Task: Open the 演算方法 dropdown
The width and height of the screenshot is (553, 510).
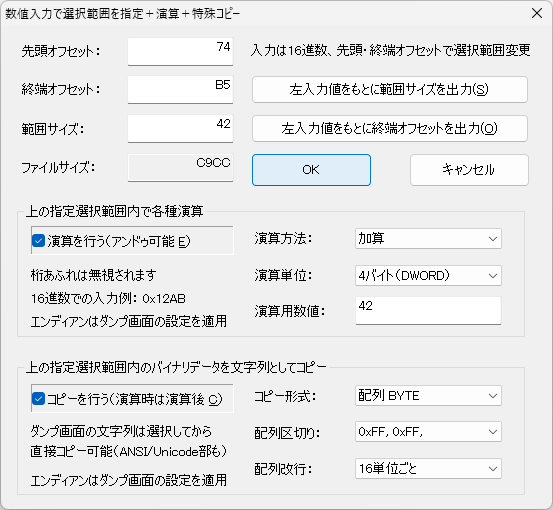Action: point(428,239)
